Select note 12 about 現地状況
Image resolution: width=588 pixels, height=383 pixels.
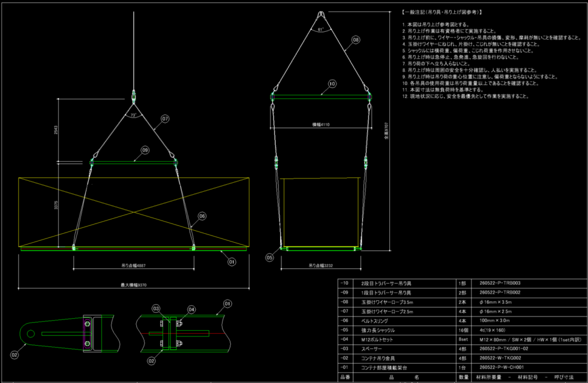coord(466,96)
